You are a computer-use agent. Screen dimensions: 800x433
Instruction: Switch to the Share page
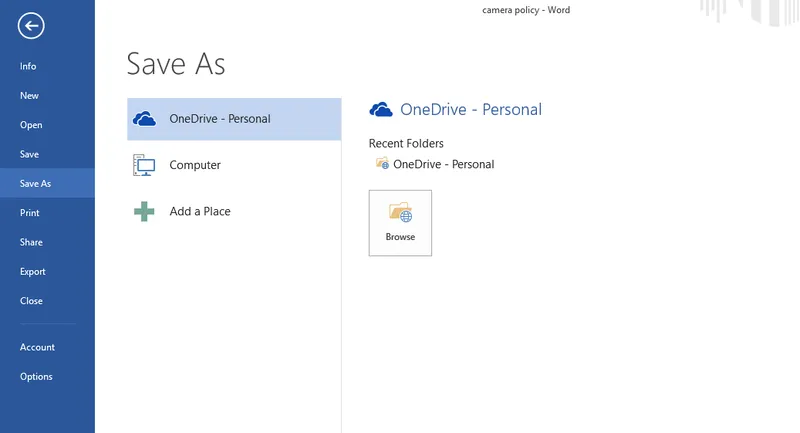pos(31,242)
